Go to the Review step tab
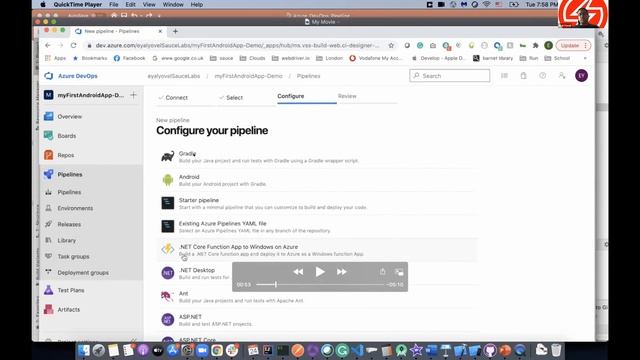This screenshot has height=360, width=640. [347, 96]
